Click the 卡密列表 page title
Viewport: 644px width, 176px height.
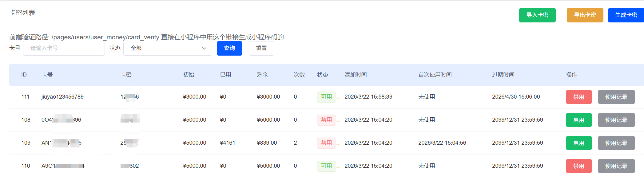tap(22, 13)
